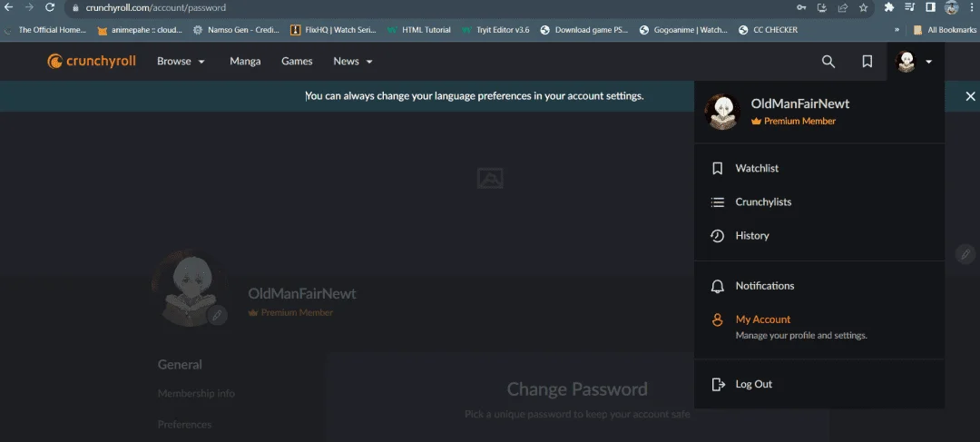The image size is (980, 442).
Task: Open media controls icon in browser toolbar
Action: pyautogui.click(x=909, y=7)
